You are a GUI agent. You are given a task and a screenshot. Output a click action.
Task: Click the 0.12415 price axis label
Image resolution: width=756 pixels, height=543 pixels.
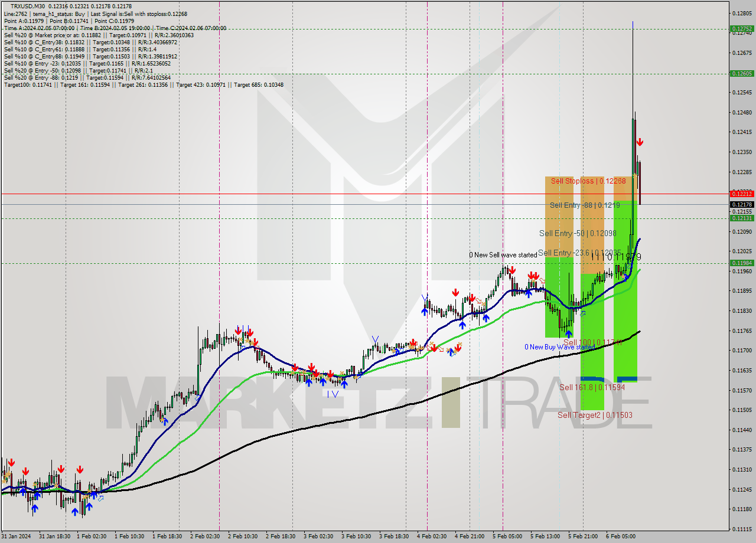[742, 132]
